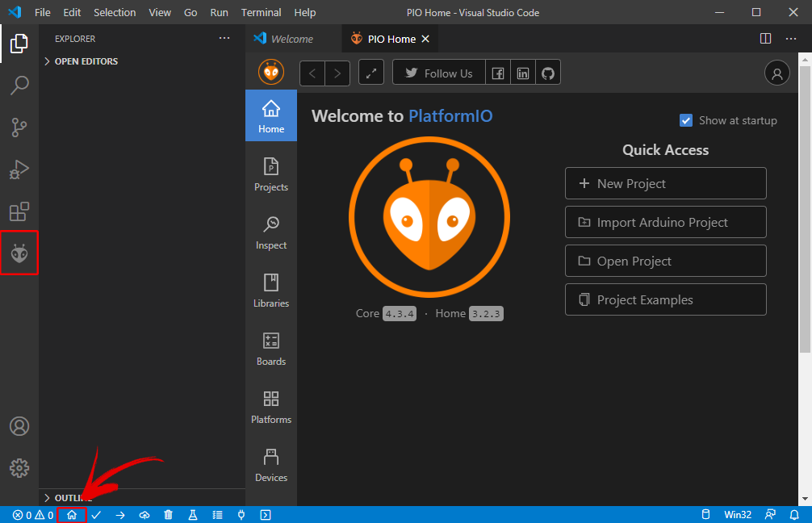
Task: Switch to the Welcome tab
Action: [x=291, y=39]
